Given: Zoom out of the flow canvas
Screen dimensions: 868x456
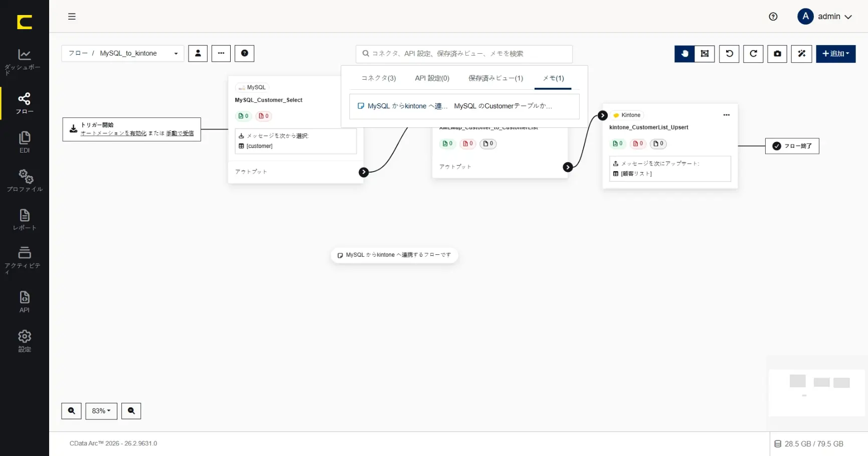Looking at the screenshot, I should pyautogui.click(x=131, y=411).
